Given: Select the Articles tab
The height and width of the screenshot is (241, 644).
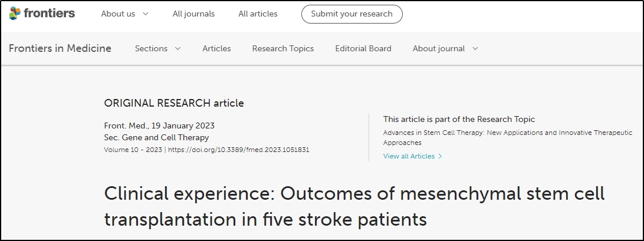Looking at the screenshot, I should coord(216,48).
